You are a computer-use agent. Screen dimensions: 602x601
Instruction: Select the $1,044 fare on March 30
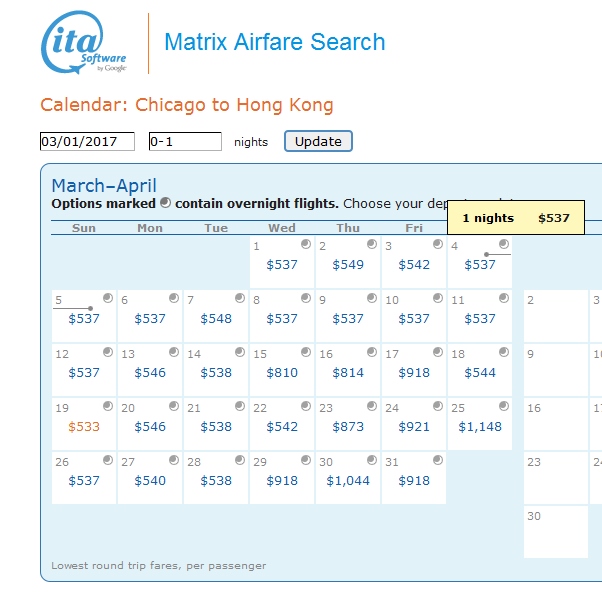(x=348, y=480)
